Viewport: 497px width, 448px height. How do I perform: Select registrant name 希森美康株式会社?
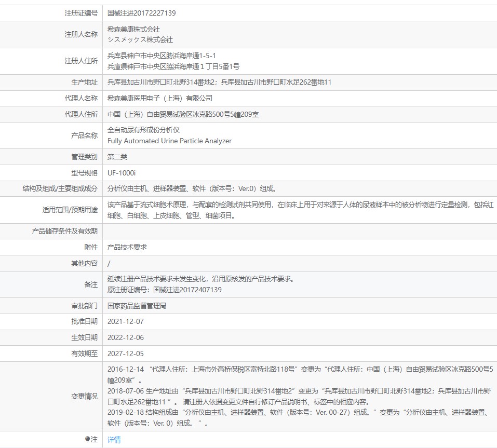coord(133,29)
